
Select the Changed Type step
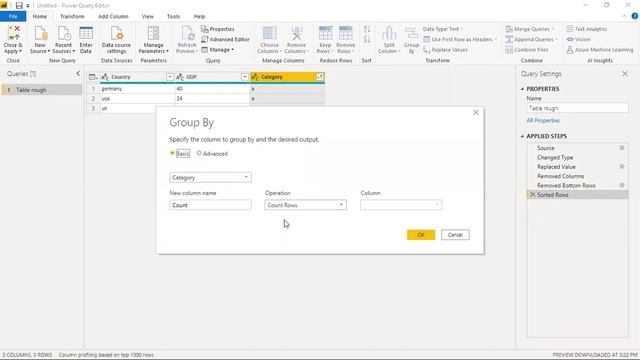[578, 157]
